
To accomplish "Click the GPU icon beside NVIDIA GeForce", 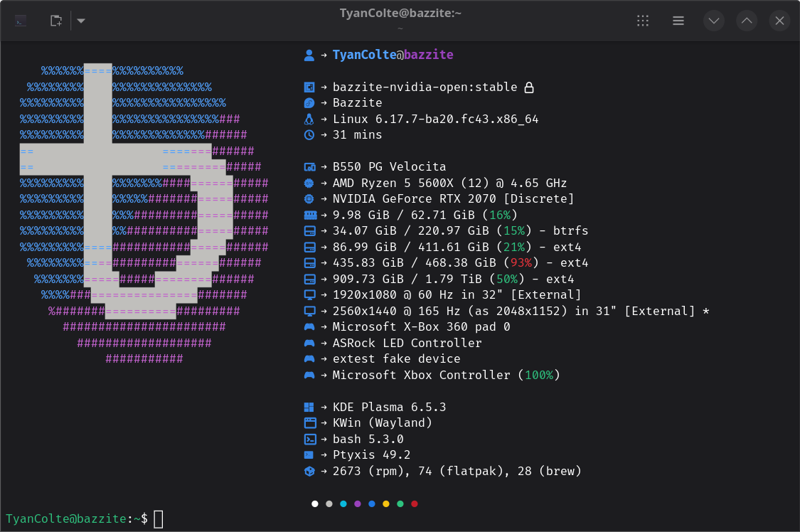I will click(x=309, y=199).
